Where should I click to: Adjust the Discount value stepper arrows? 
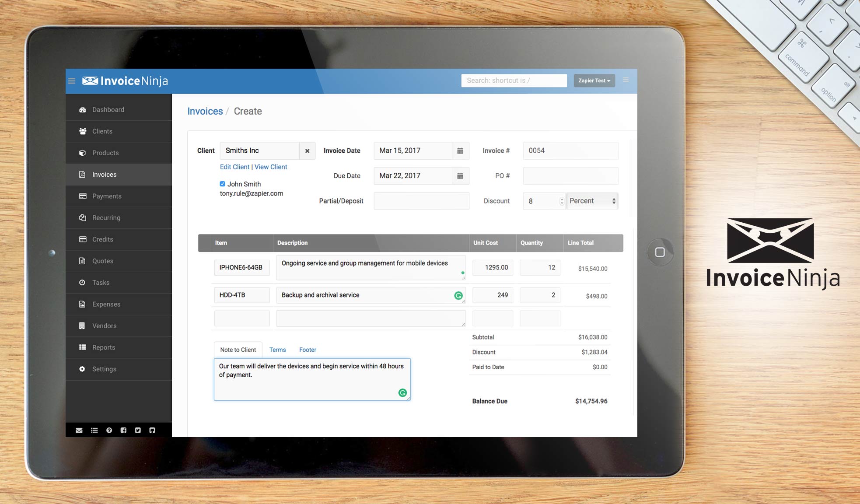562,201
